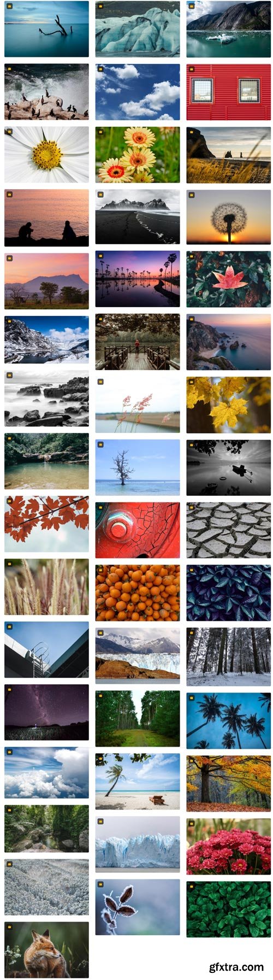Click crown badge on glacier wall photo
Screen dimensions: 273x980
(x=100, y=821)
